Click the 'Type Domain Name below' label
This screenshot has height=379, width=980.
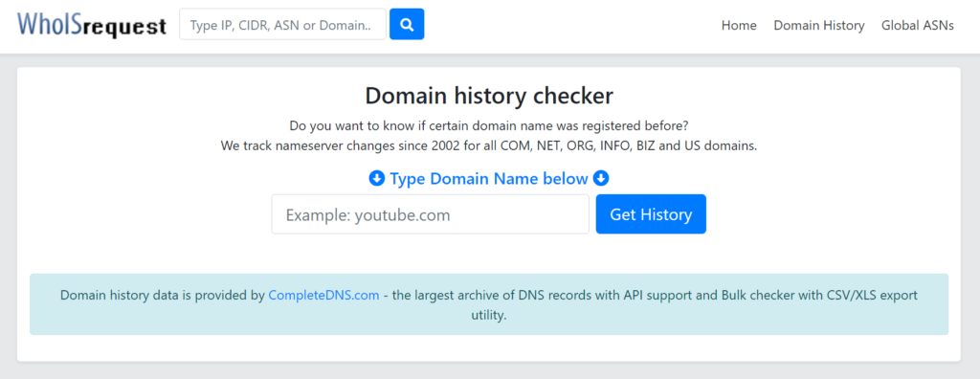pos(489,179)
